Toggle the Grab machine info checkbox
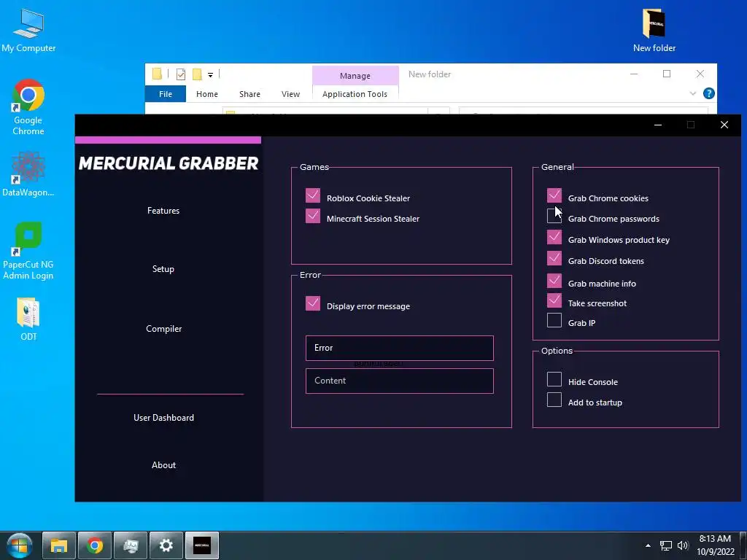The width and height of the screenshot is (747, 560). (554, 281)
